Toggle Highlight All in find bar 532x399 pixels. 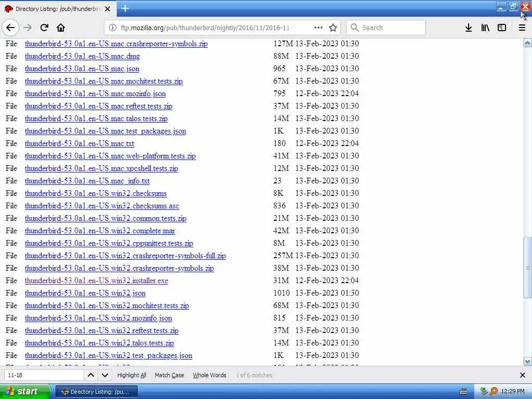click(x=131, y=375)
